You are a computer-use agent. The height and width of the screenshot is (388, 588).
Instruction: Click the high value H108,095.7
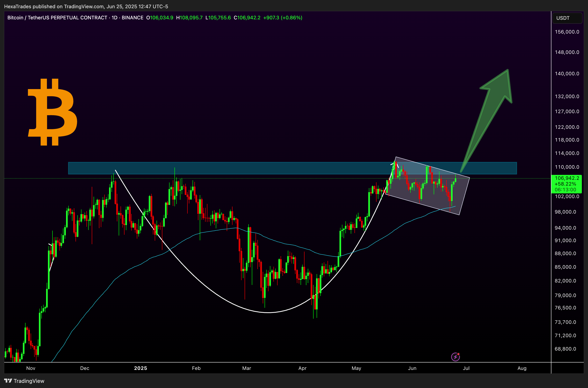[x=189, y=17]
